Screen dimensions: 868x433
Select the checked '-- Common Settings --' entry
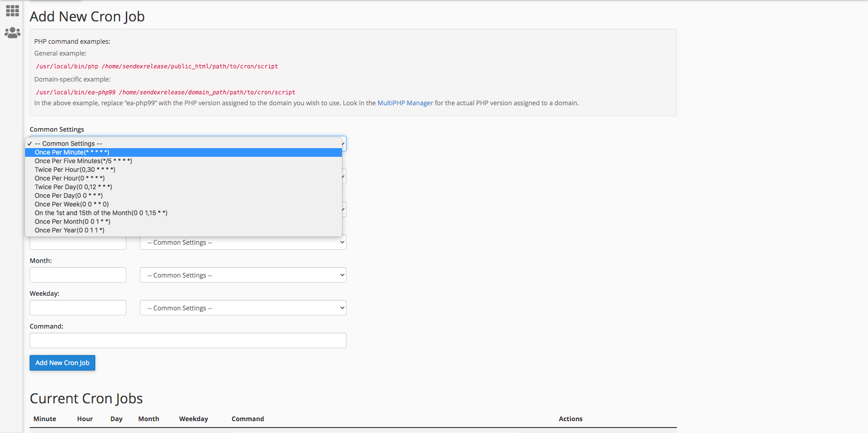tap(68, 144)
